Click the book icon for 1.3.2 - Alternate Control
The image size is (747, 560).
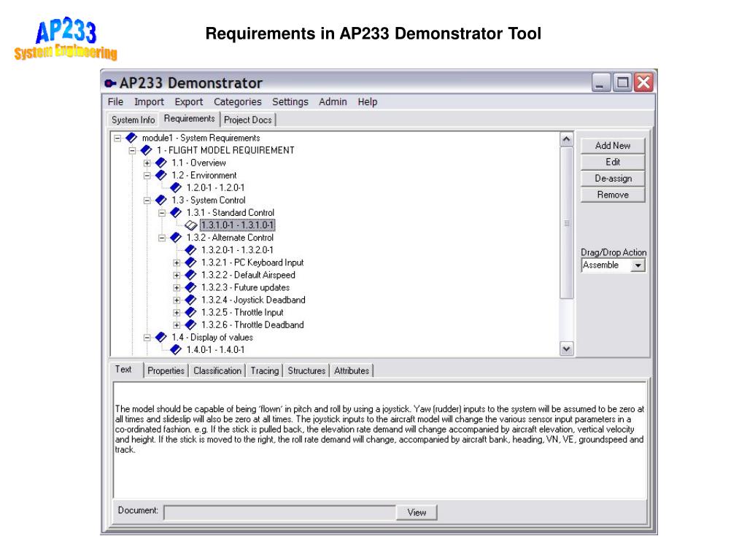pos(176,237)
